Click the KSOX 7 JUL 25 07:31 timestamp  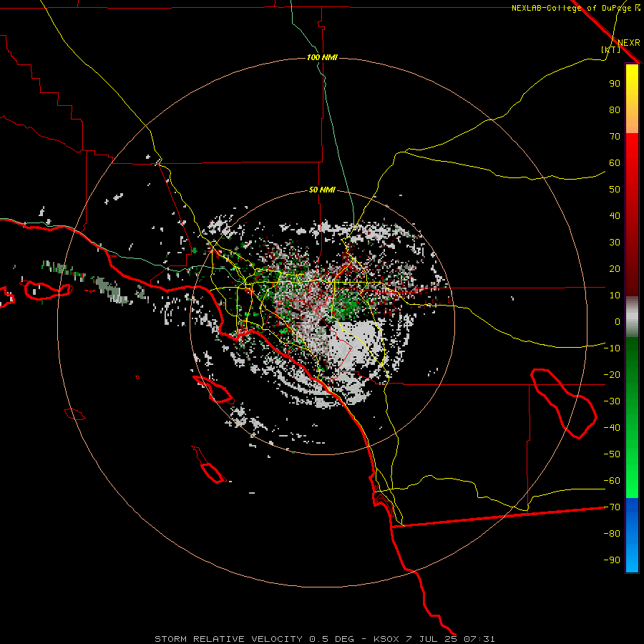[434, 639]
